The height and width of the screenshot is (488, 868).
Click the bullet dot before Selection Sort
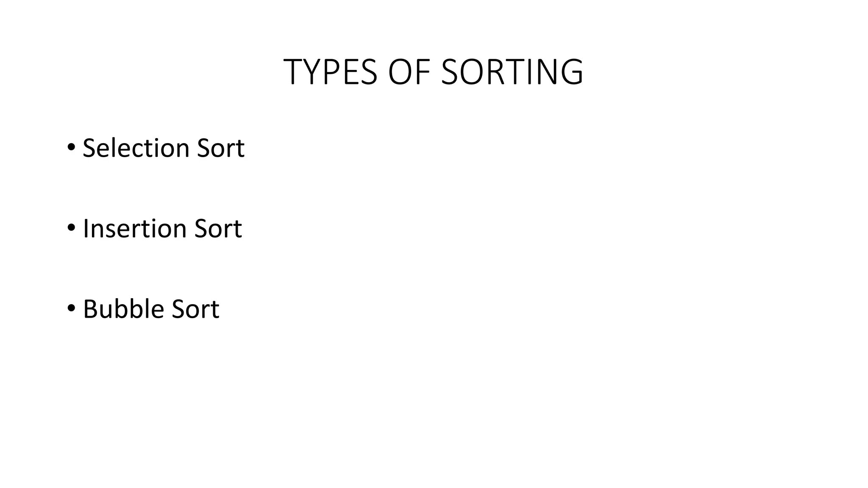click(71, 147)
